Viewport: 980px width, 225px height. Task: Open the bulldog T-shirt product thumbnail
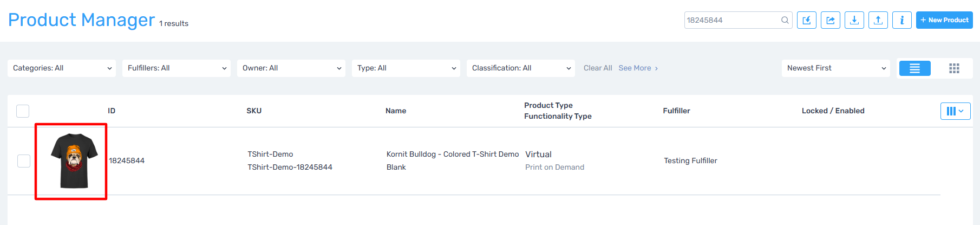(74, 161)
